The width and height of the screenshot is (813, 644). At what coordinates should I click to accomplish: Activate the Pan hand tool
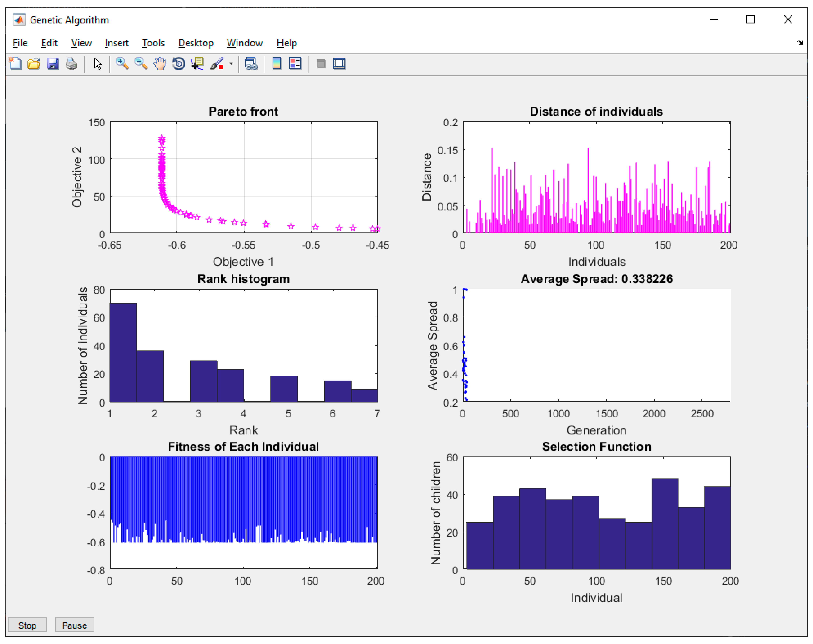[x=160, y=64]
